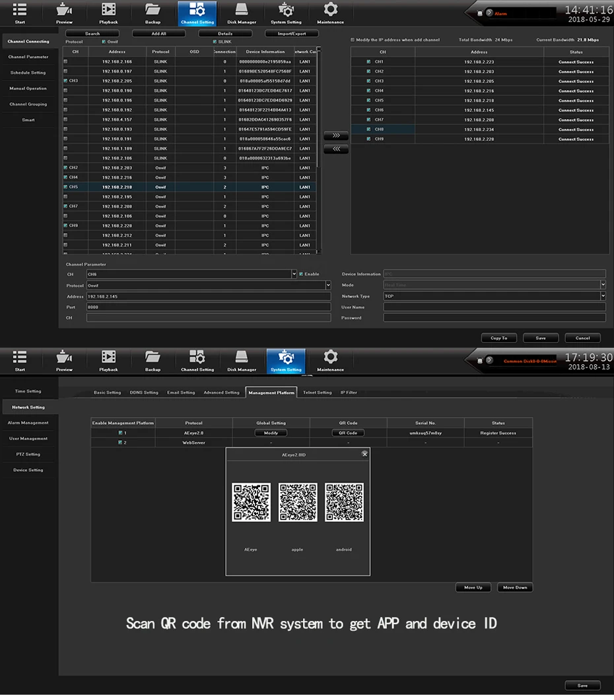Toggle the Onvif protocol filter checkbox
This screenshot has height=700, width=614.
(104, 42)
